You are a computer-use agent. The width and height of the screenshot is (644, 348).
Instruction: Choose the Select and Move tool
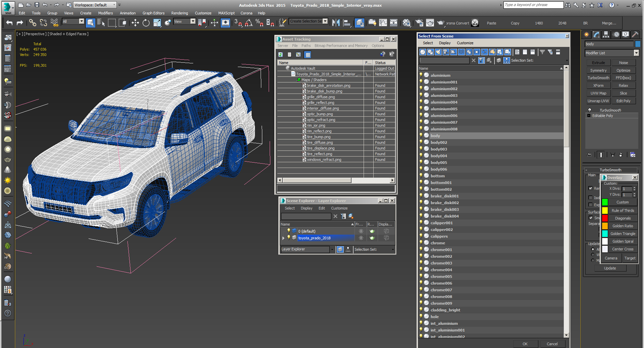point(135,23)
